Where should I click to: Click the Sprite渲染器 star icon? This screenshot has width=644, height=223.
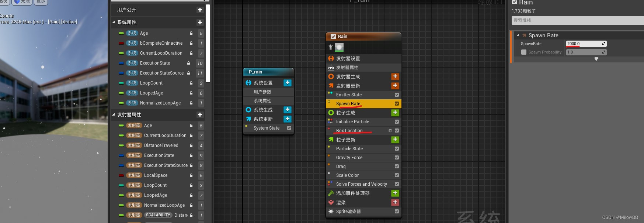click(331, 212)
